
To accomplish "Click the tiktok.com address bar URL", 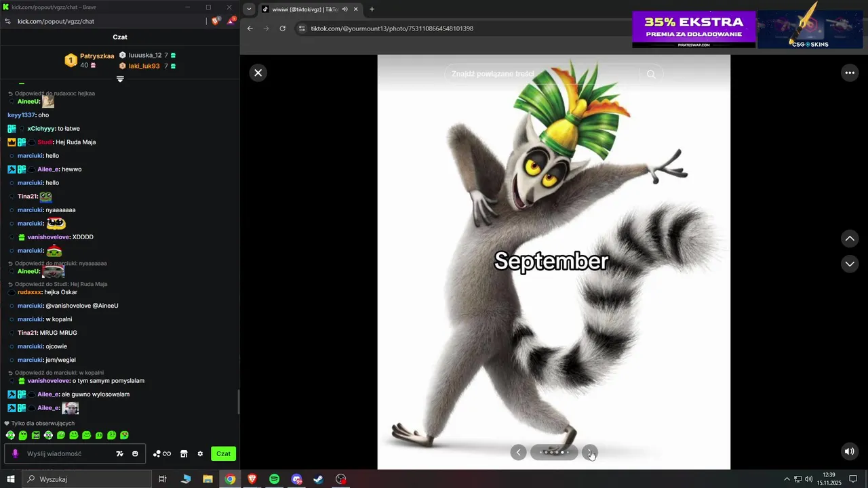I will pyautogui.click(x=392, y=28).
